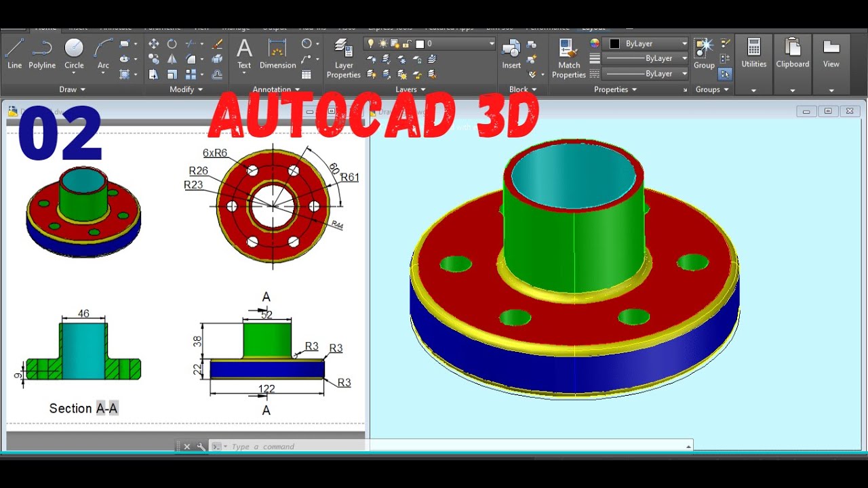Click Match Properties
The height and width of the screenshot is (488, 868).
click(569, 58)
